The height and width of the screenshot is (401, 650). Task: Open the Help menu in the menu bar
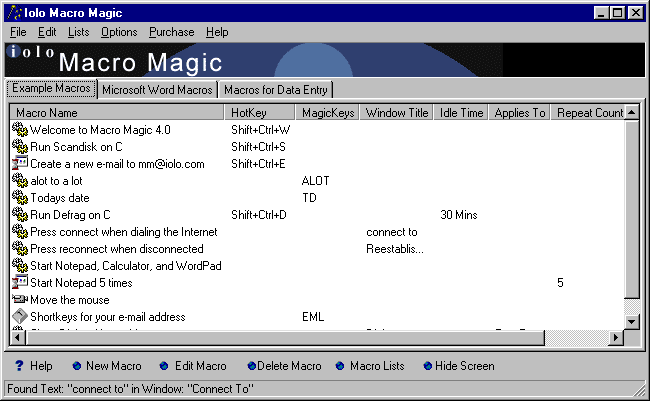pos(217,32)
